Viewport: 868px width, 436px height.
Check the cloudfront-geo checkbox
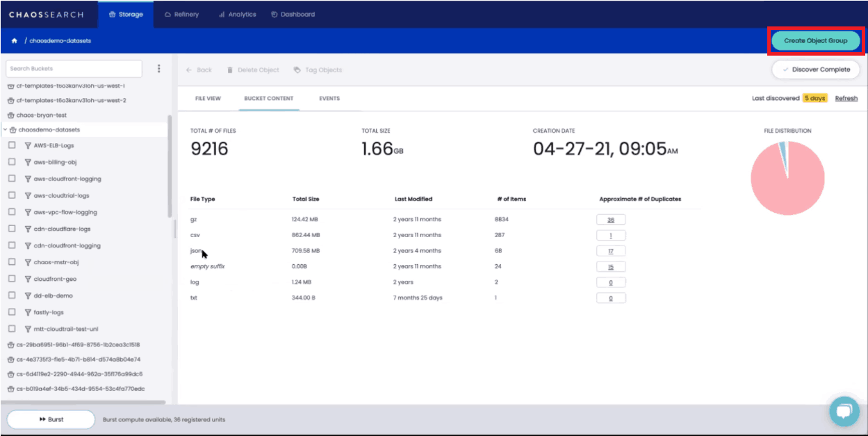pos(11,279)
